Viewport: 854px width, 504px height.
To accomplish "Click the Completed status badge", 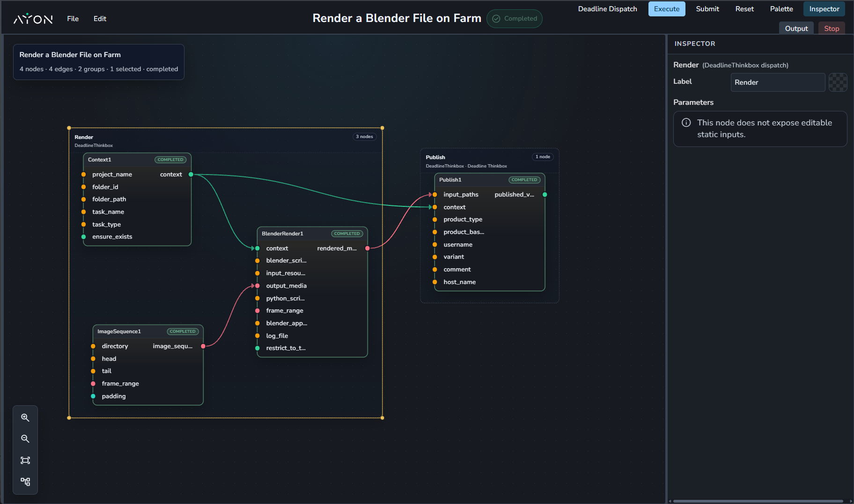I will pos(515,19).
